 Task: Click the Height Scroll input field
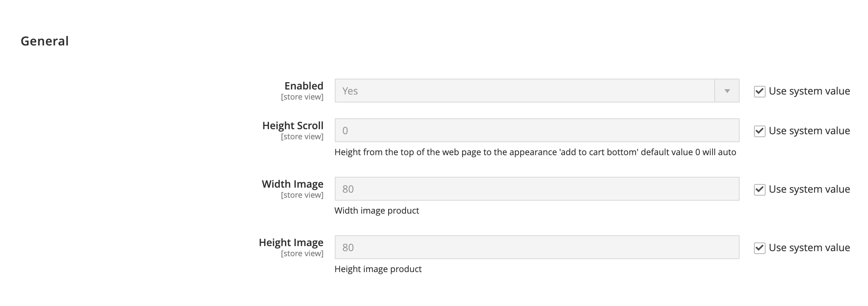[537, 131]
